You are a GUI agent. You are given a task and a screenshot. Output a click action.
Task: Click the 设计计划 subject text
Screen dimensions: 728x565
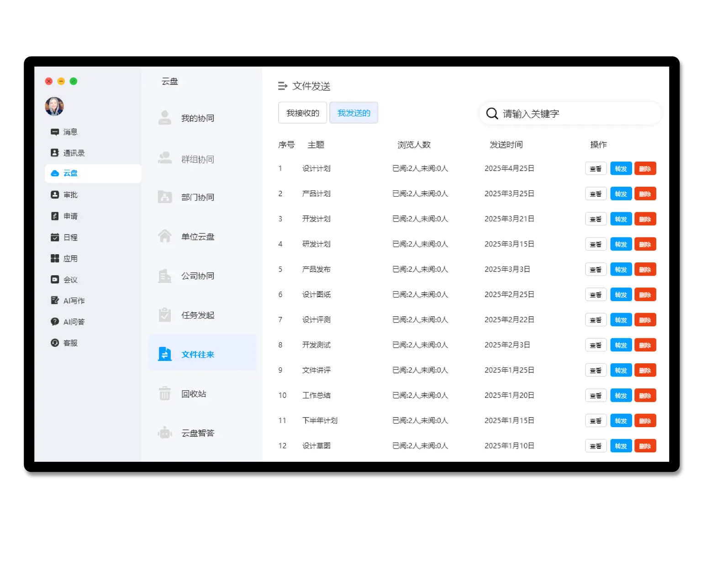coord(316,168)
